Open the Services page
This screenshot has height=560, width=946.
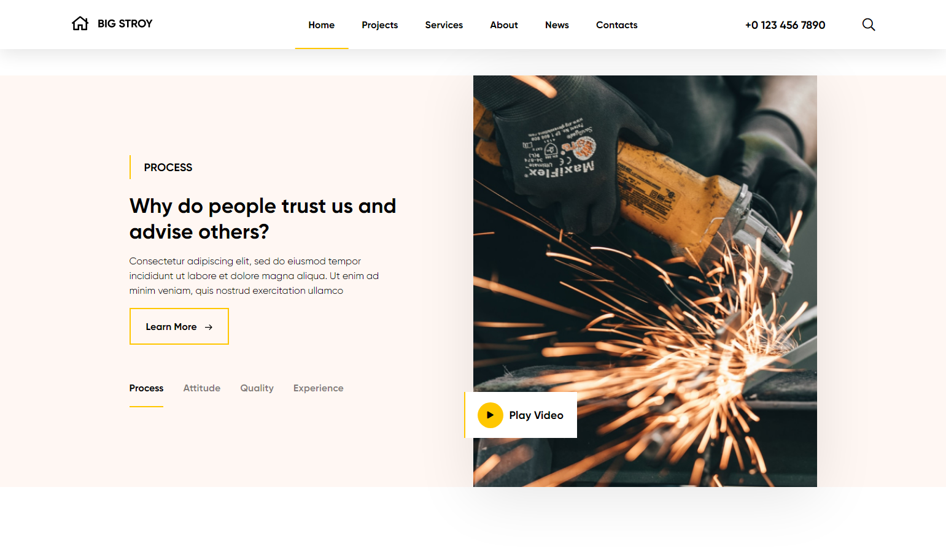pyautogui.click(x=444, y=25)
